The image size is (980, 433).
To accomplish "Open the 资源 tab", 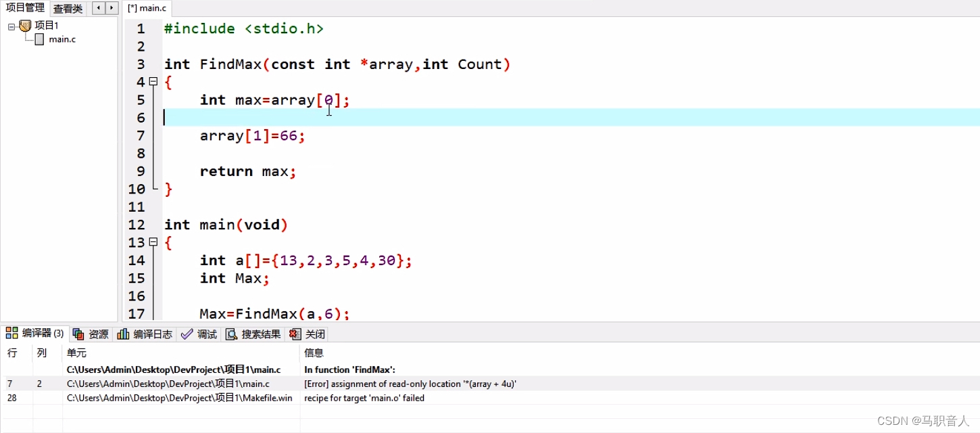I will (x=91, y=334).
